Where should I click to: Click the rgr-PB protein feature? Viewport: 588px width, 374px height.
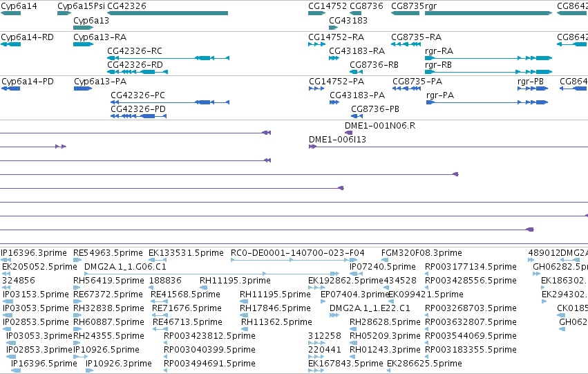coord(533,88)
